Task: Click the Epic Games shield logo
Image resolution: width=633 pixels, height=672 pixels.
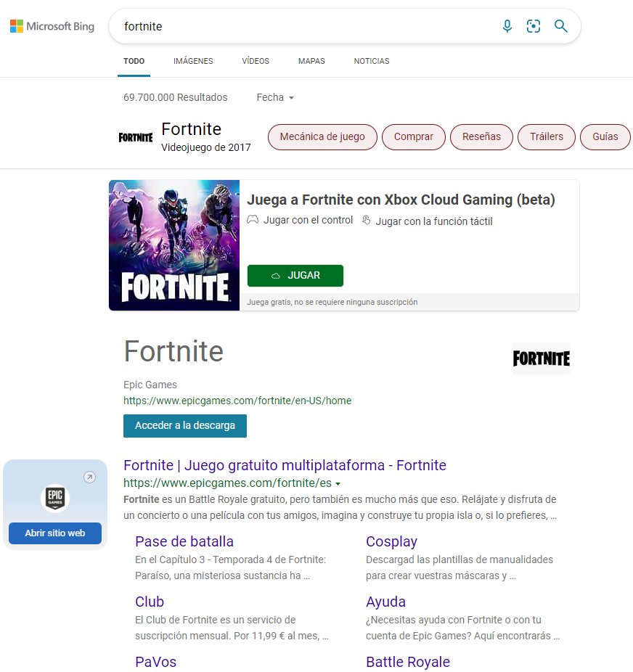Action: click(55, 499)
